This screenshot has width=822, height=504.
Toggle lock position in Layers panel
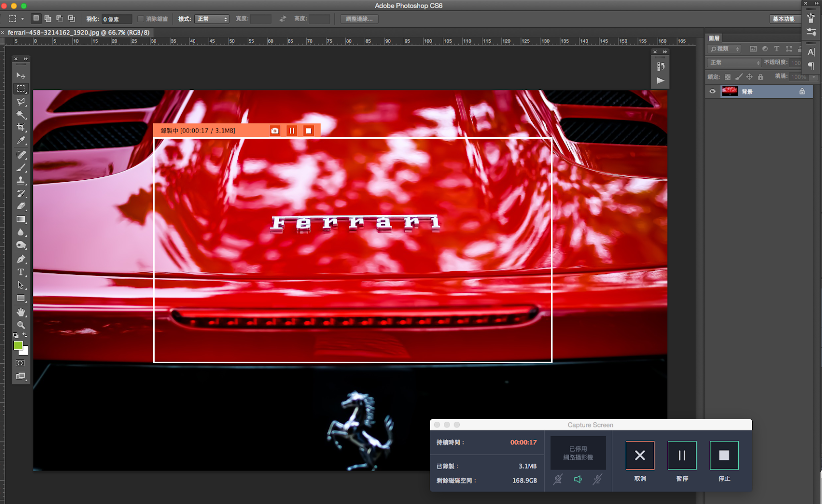tap(750, 77)
